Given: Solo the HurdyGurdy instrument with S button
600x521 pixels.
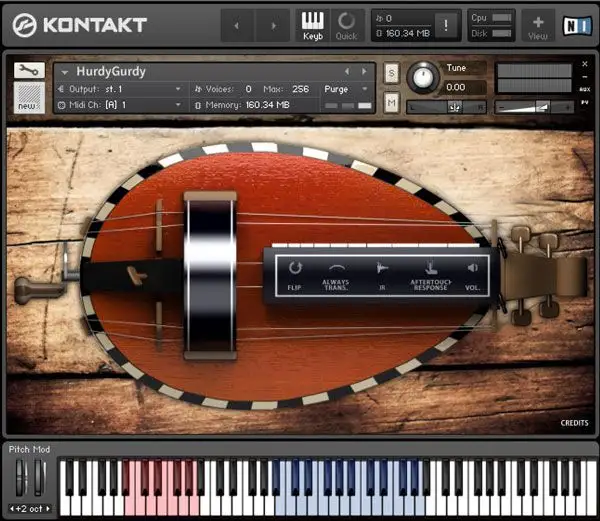Looking at the screenshot, I should coord(392,74).
